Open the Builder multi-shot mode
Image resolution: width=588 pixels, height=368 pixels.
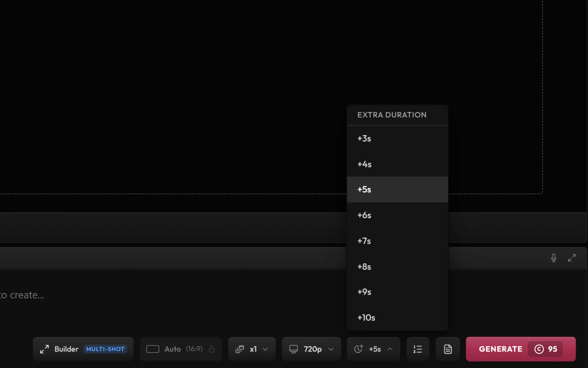tap(83, 349)
